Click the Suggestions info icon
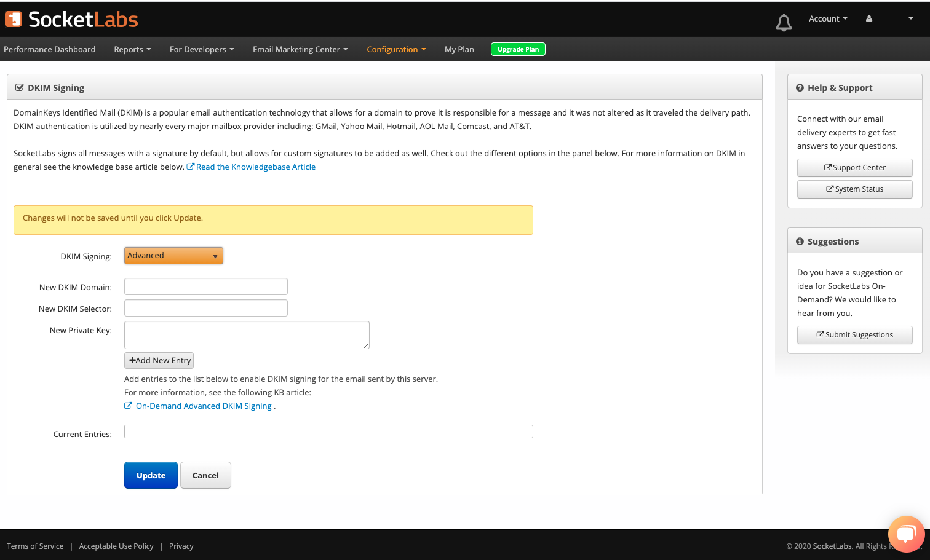Image resolution: width=930 pixels, height=560 pixels. pos(800,242)
